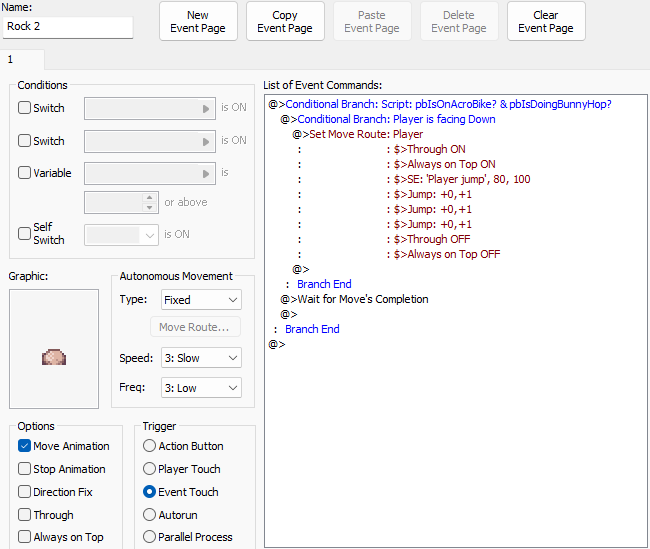This screenshot has width=650, height=549.
Task: Open the Move Route... button
Action: (195, 327)
